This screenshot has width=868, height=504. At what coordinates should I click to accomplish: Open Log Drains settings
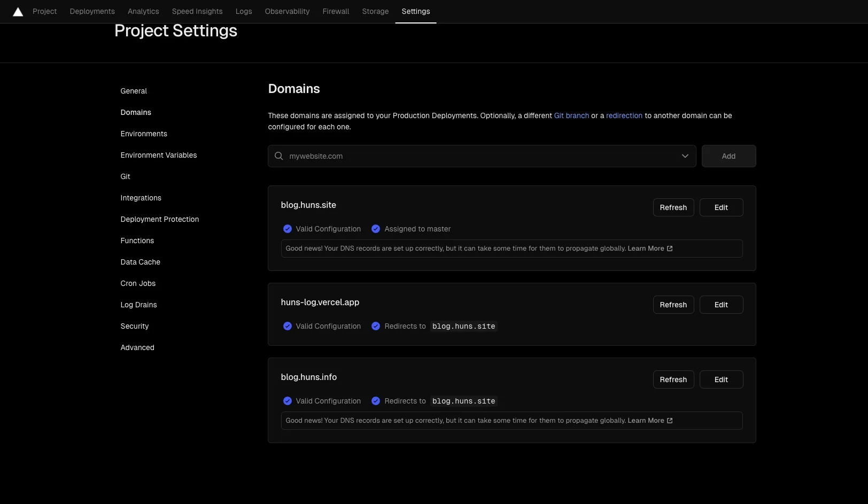[138, 305]
